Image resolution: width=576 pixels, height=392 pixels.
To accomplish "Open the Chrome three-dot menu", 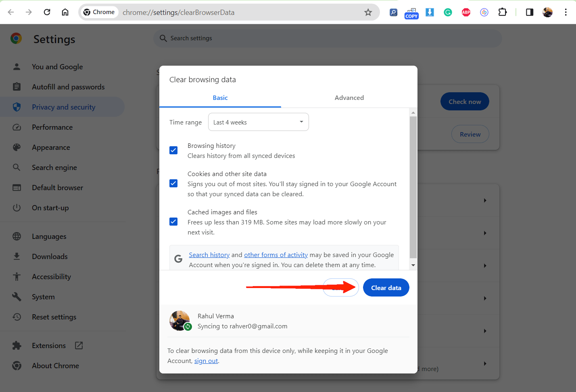I will click(566, 12).
